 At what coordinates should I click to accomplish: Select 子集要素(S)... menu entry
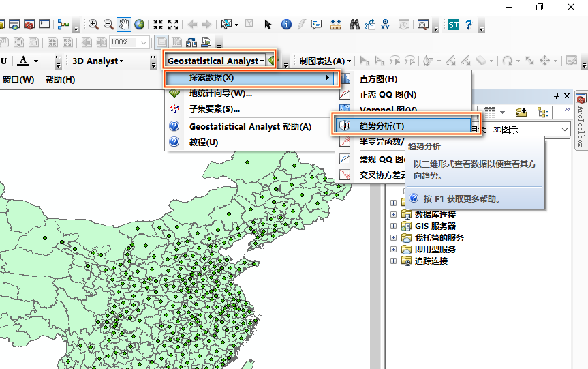[x=215, y=109]
